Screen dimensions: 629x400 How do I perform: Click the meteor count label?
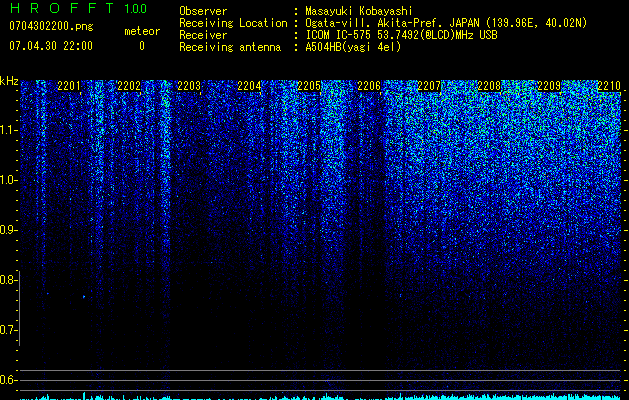[142, 31]
